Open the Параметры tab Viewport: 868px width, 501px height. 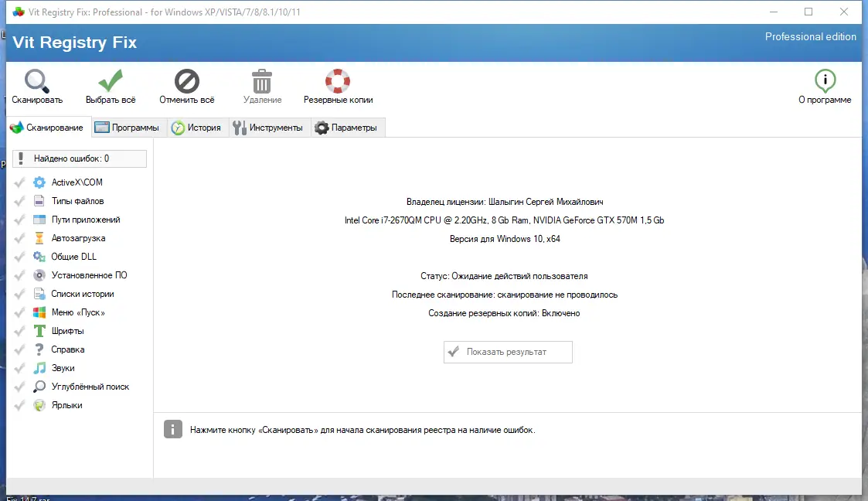[x=348, y=128]
